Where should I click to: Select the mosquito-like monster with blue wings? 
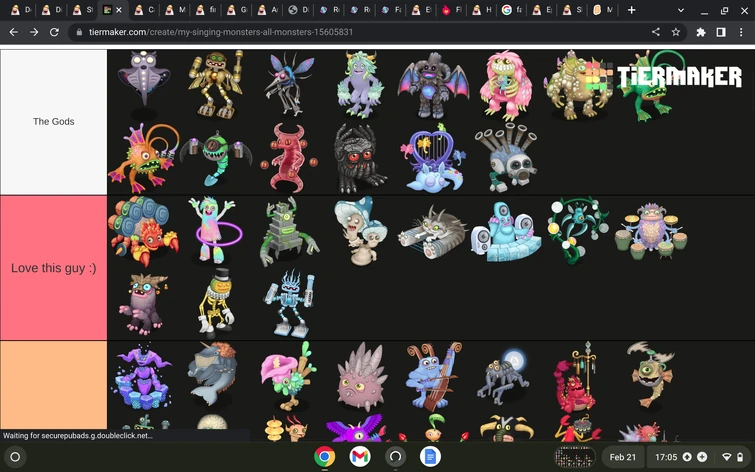[288, 84]
